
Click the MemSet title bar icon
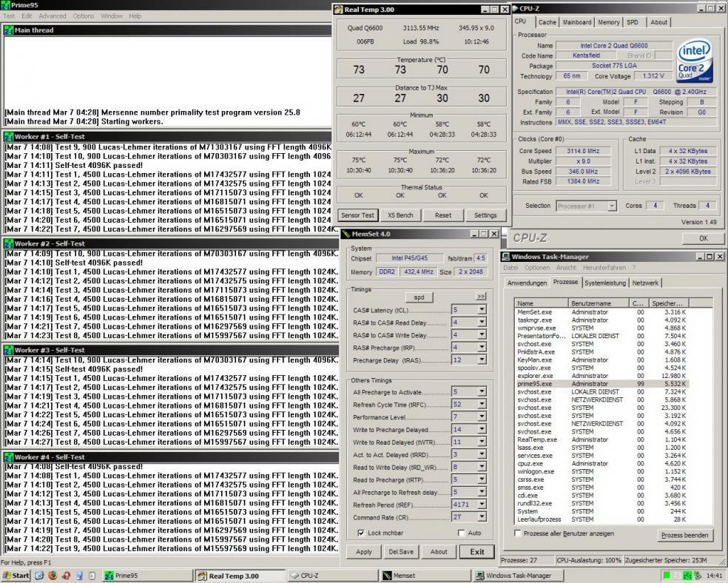(x=346, y=234)
